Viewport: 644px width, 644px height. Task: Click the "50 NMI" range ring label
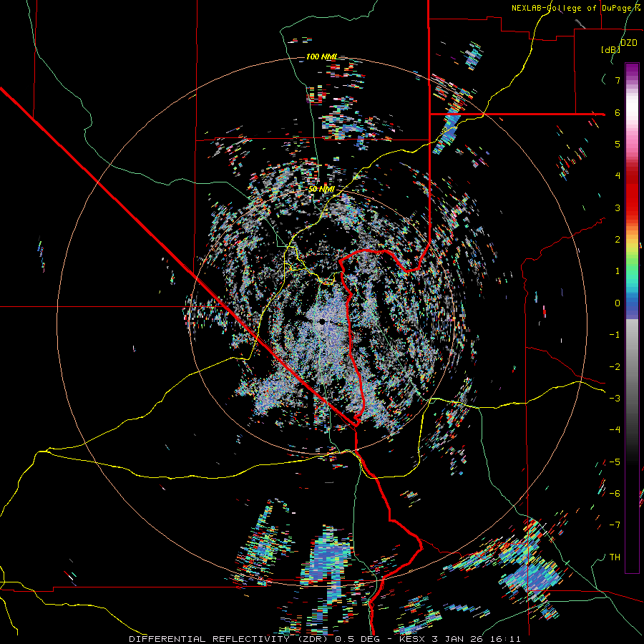321,189
